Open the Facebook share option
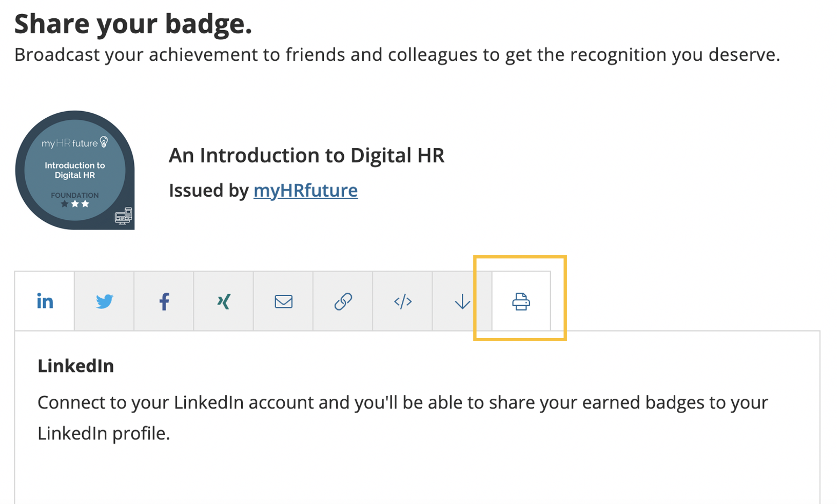 [x=164, y=301]
